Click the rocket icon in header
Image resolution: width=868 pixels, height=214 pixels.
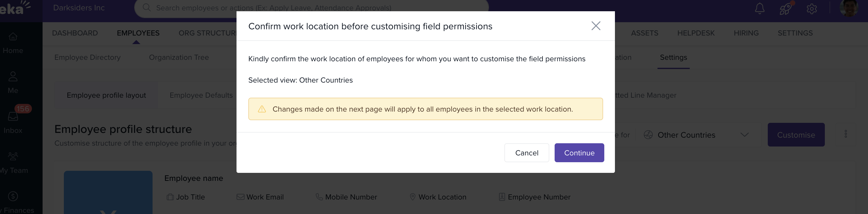[785, 9]
